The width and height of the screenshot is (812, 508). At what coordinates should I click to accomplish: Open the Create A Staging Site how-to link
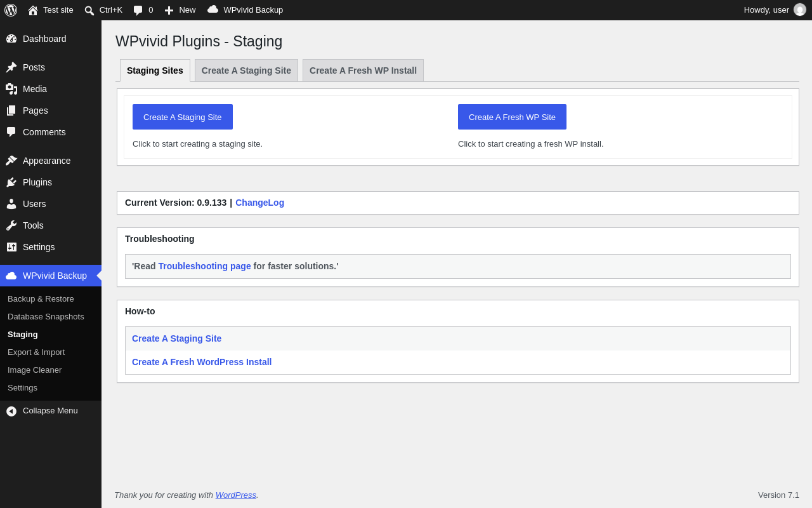coord(177,338)
